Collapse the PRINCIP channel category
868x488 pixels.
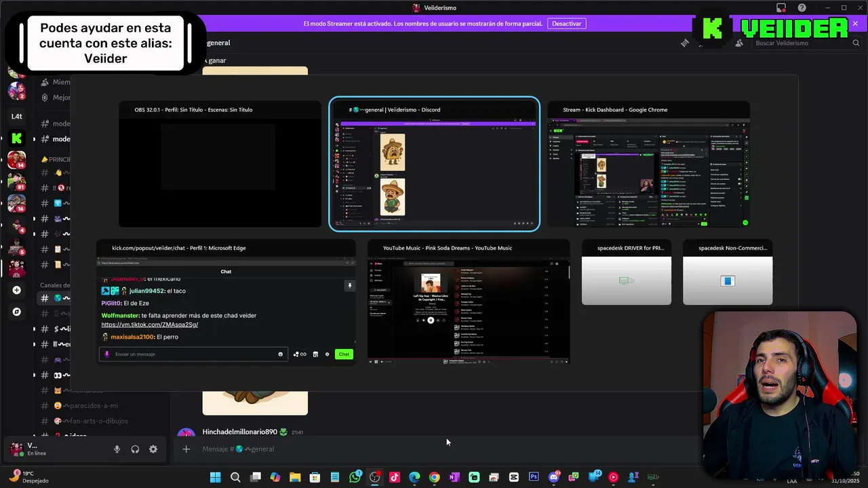(x=56, y=159)
